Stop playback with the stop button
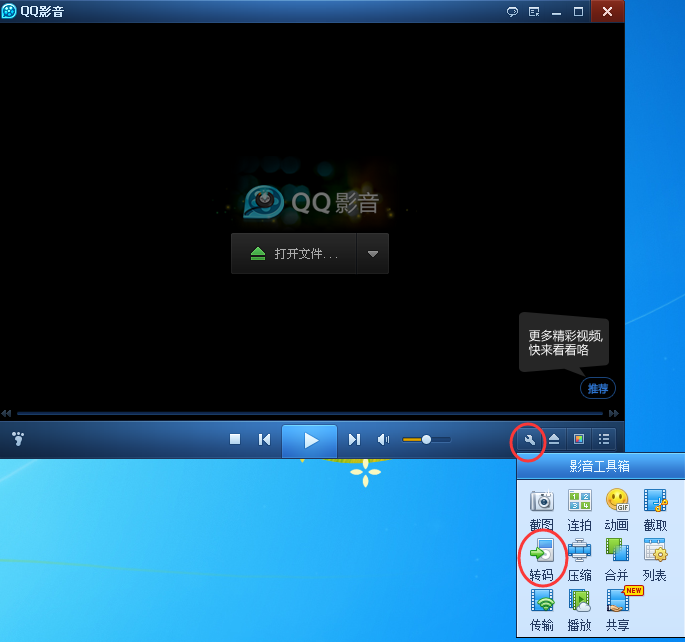 [235, 439]
